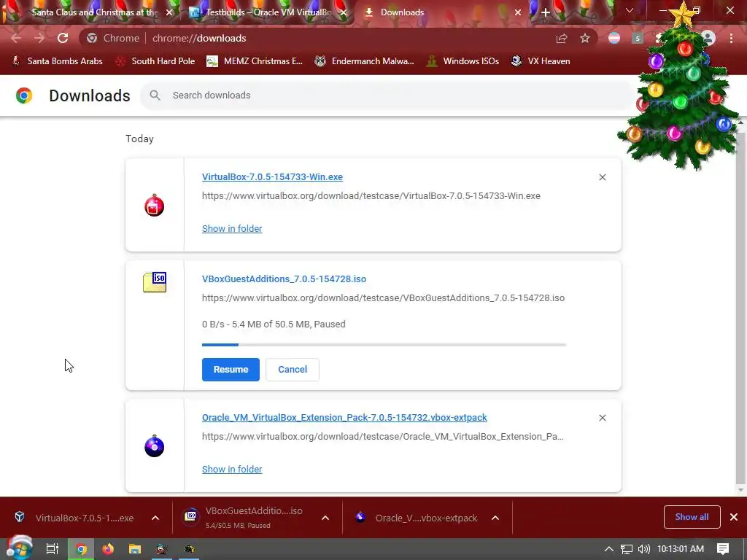The image size is (747, 560).
Task: Remove VirtualBox-7.0.5 exe from download list
Action: pyautogui.click(x=602, y=177)
